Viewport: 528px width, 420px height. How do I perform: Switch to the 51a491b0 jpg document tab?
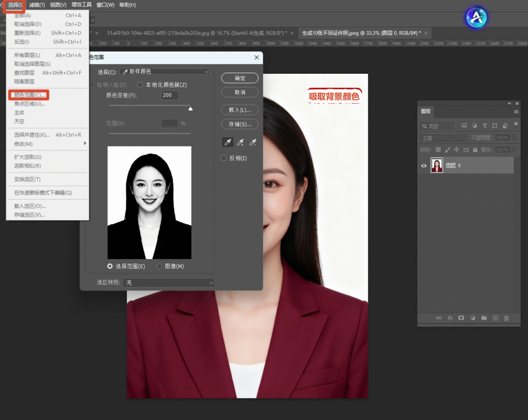(x=197, y=33)
